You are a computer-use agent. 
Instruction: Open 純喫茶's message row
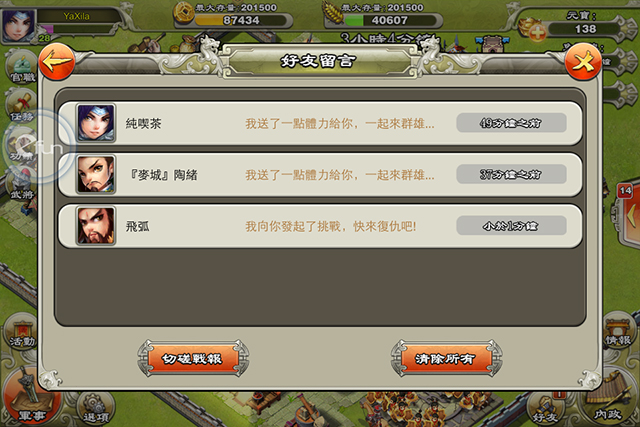(320, 123)
